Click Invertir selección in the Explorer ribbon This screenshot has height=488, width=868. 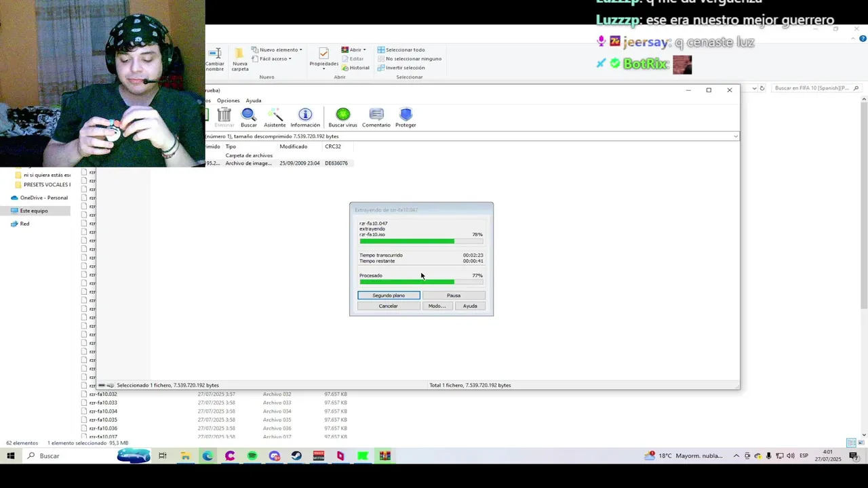[x=401, y=68]
